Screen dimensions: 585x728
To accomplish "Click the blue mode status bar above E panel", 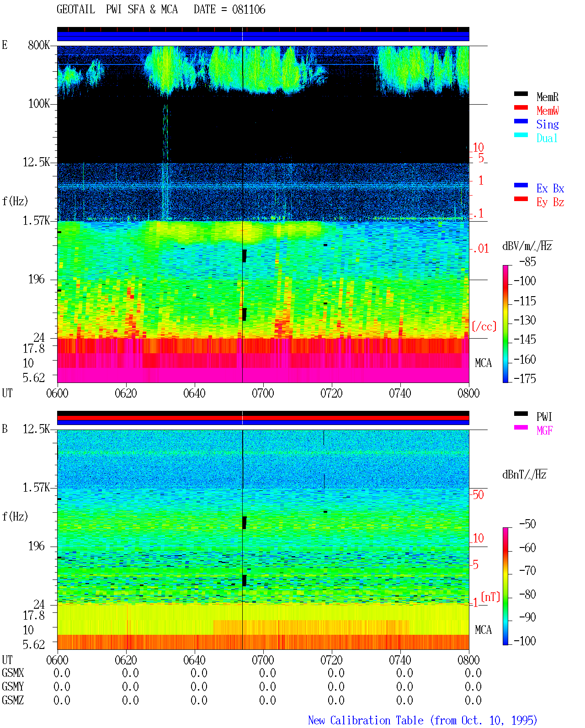I will click(263, 36).
